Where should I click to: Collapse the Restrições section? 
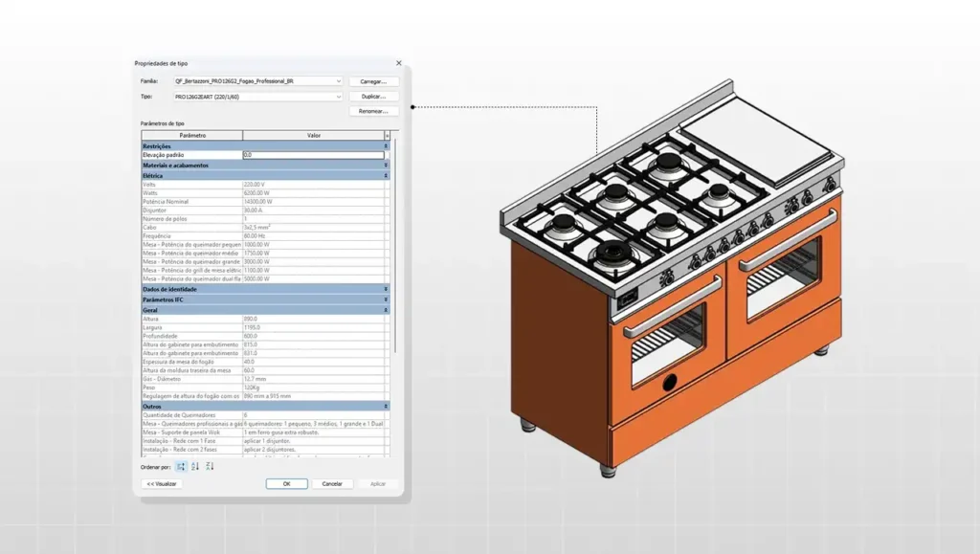point(386,145)
